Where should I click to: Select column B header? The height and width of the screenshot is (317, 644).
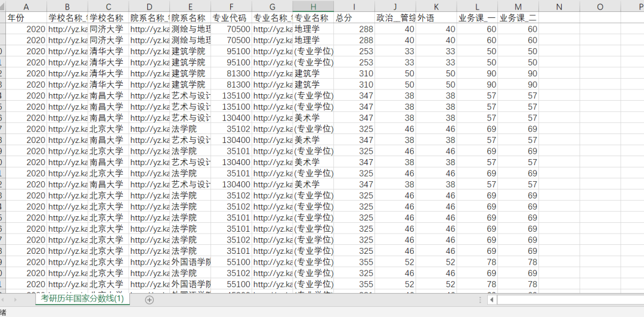pos(67,6)
